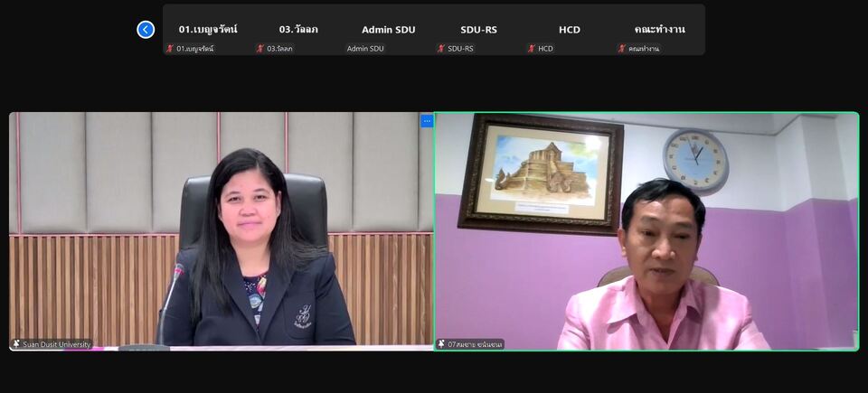Click muted mic icon for 03.วัลลภ

point(260,49)
